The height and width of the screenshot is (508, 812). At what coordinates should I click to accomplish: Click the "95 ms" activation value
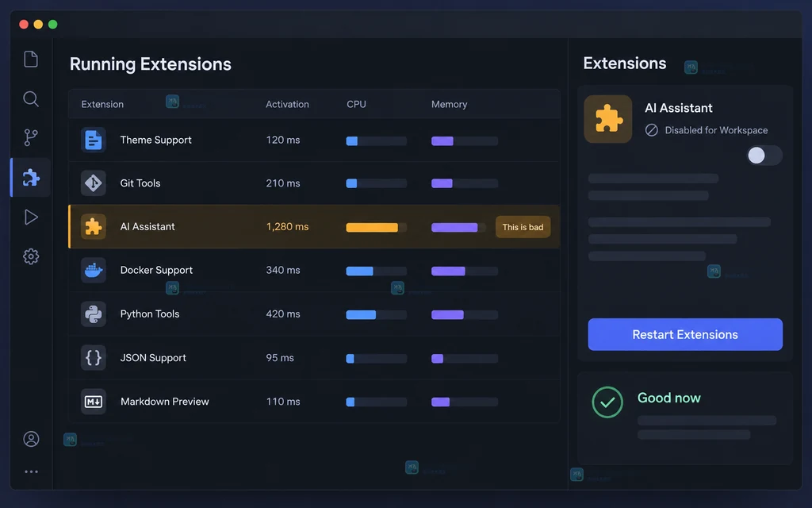pos(280,358)
